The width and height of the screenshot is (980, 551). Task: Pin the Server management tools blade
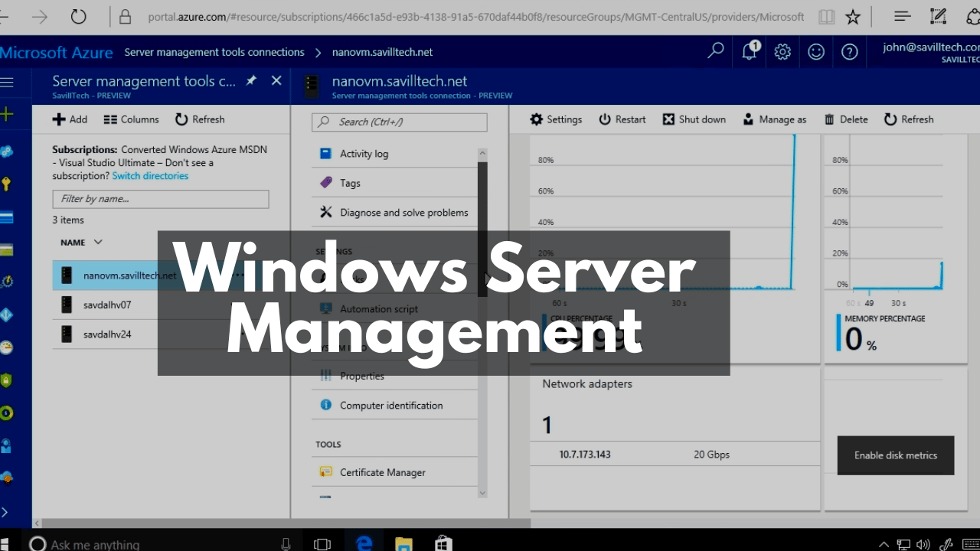pyautogui.click(x=250, y=80)
